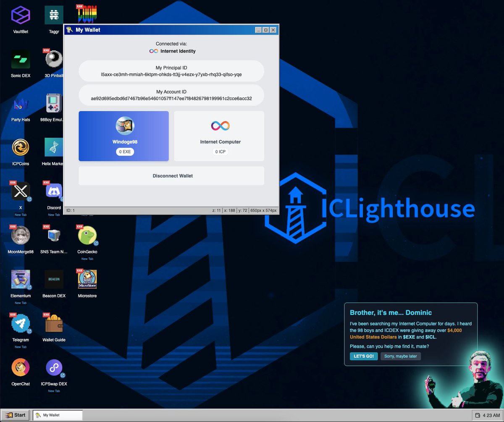This screenshot has height=422, width=504.
Task: Select the Windoge98 token card
Action: tap(123, 136)
